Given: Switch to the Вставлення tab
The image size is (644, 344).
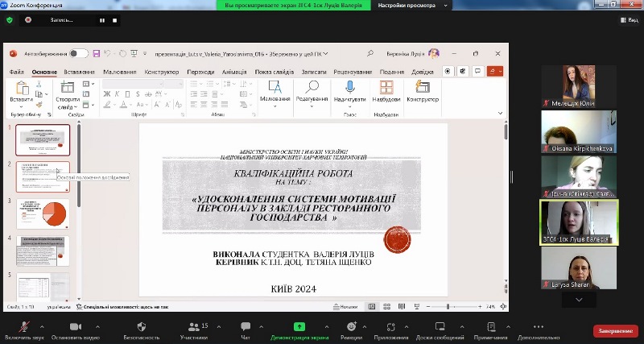Looking at the screenshot, I should coord(79,72).
